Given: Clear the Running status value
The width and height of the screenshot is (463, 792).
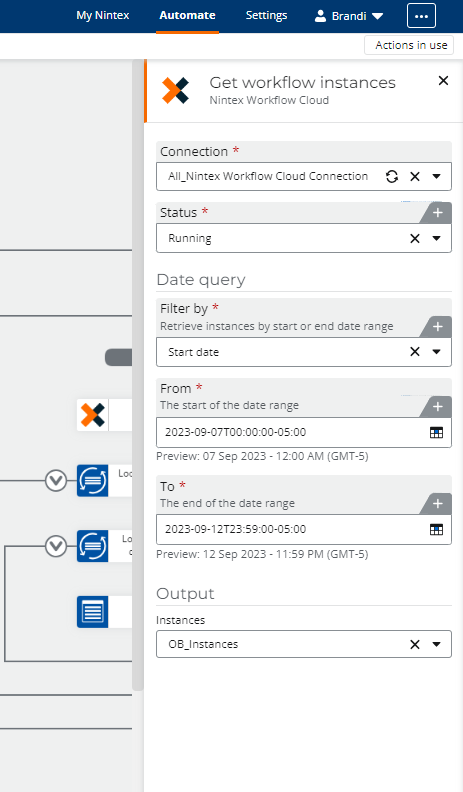Looking at the screenshot, I should [x=415, y=238].
